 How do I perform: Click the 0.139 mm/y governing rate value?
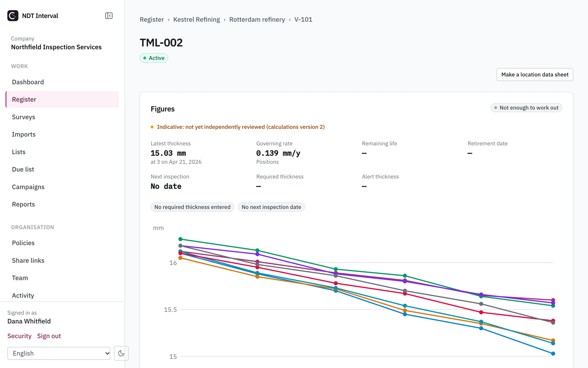(278, 153)
